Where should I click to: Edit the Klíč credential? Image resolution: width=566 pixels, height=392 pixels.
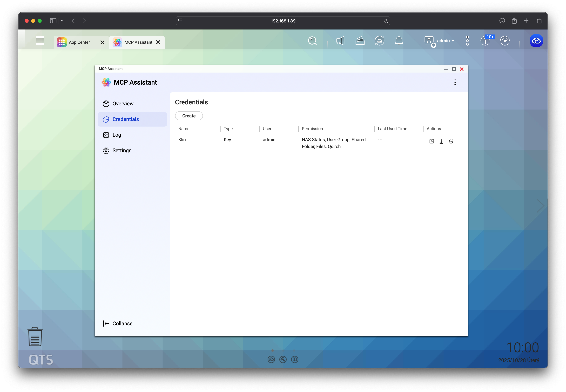pyautogui.click(x=431, y=141)
